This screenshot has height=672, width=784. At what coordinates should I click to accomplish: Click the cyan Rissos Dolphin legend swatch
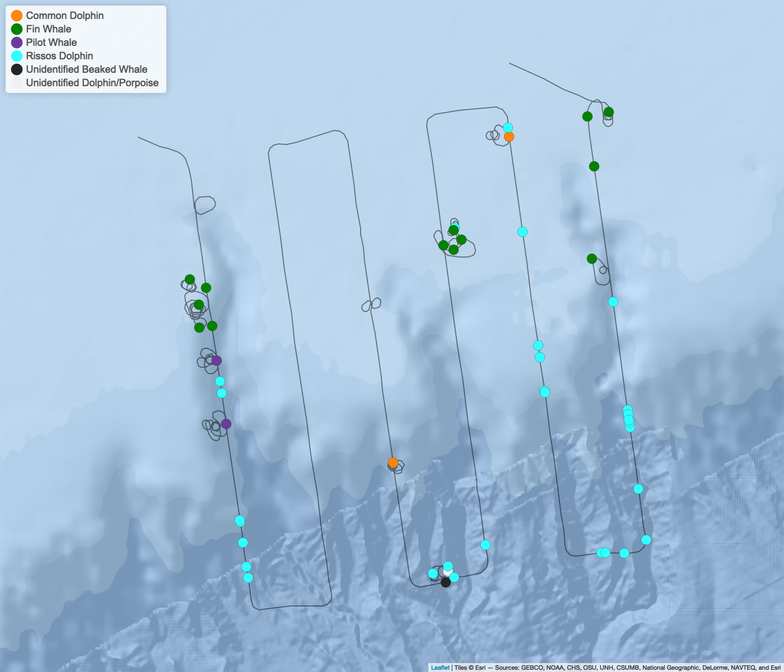point(17,56)
